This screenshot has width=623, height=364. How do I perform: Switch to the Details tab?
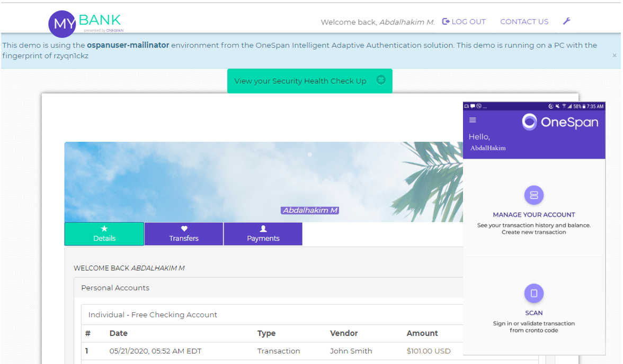(104, 234)
